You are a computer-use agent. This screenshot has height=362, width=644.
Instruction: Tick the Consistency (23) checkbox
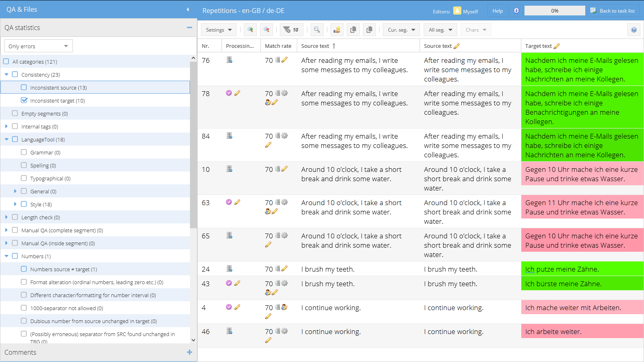click(15, 74)
